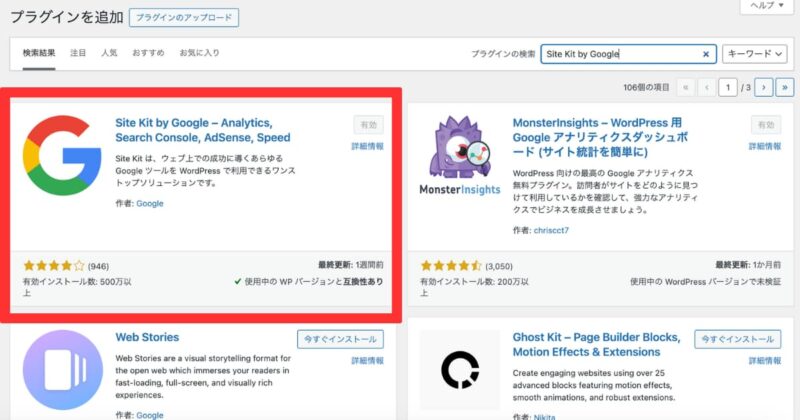This screenshot has width=800, height=420.
Task: Switch to the おすすめ tab
Action: tap(148, 53)
